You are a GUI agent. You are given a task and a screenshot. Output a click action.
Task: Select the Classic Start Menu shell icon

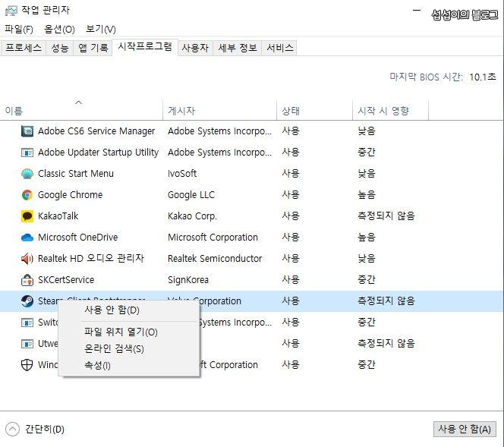coord(27,174)
